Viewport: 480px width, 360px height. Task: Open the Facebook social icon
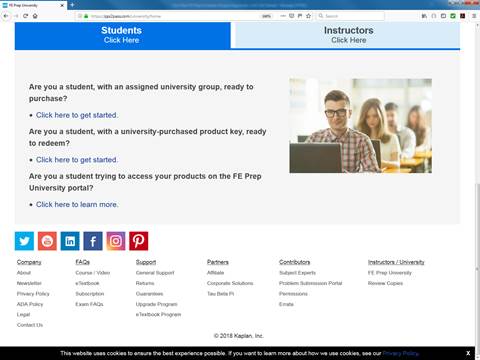tap(93, 241)
